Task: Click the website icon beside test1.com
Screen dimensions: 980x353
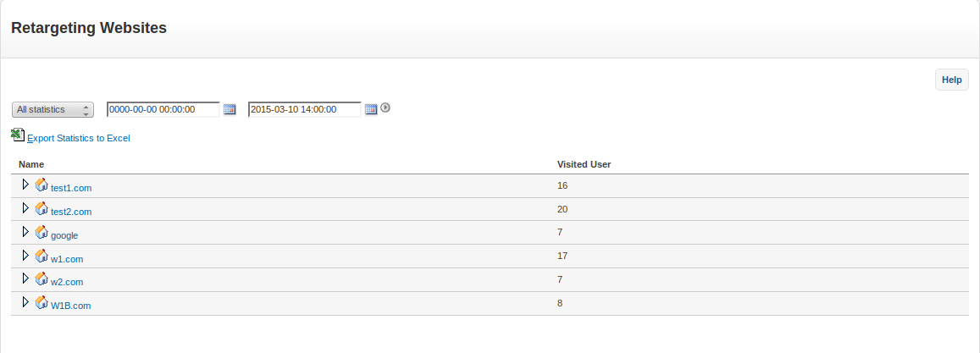Action: 42,185
